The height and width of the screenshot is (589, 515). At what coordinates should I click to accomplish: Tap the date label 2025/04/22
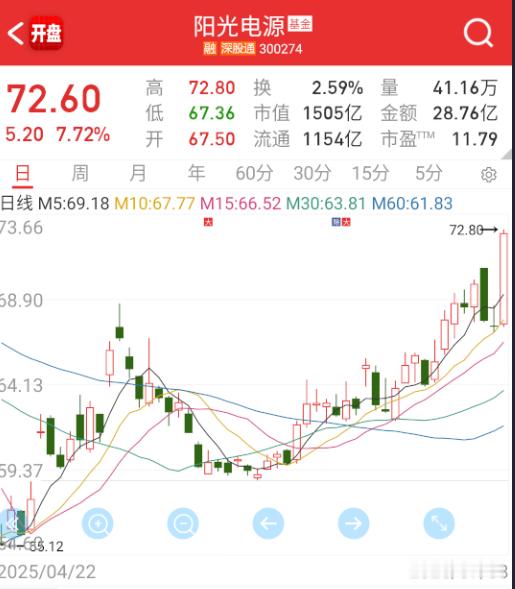tap(48, 572)
